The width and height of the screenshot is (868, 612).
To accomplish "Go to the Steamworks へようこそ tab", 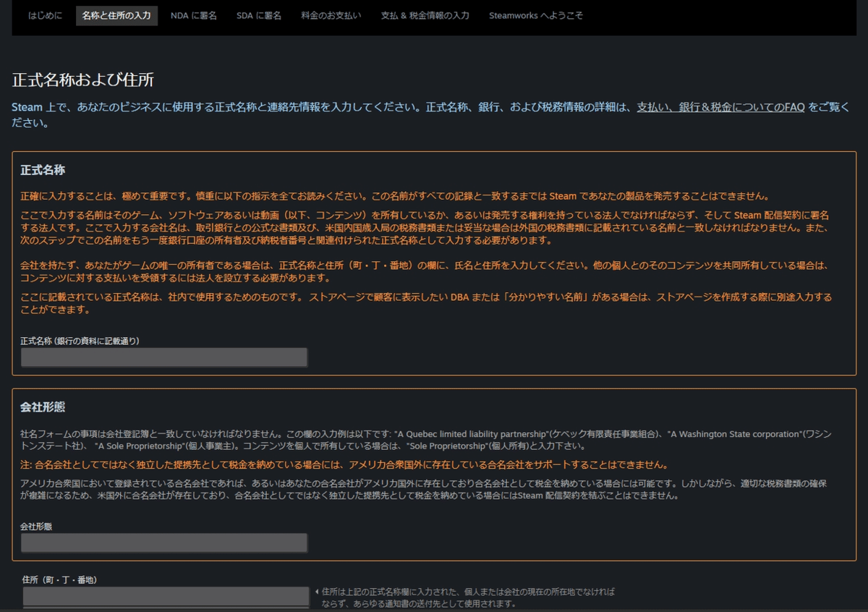I will pos(536,15).
